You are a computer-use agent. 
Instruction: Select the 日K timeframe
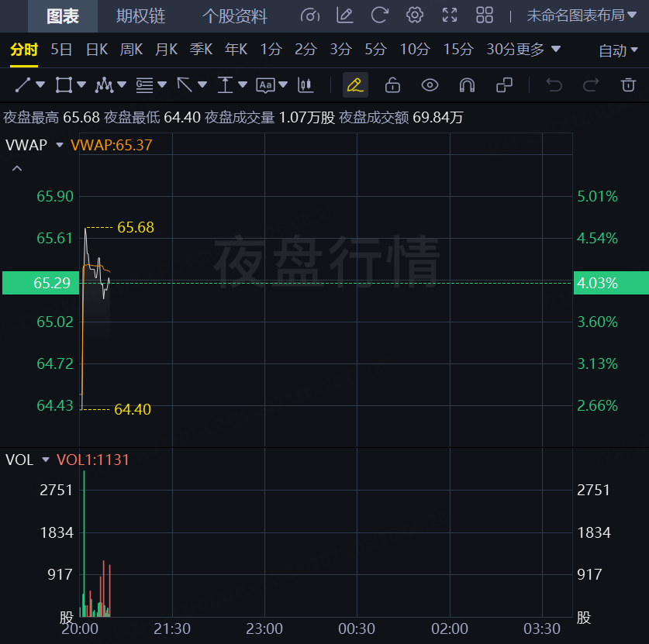[96, 50]
